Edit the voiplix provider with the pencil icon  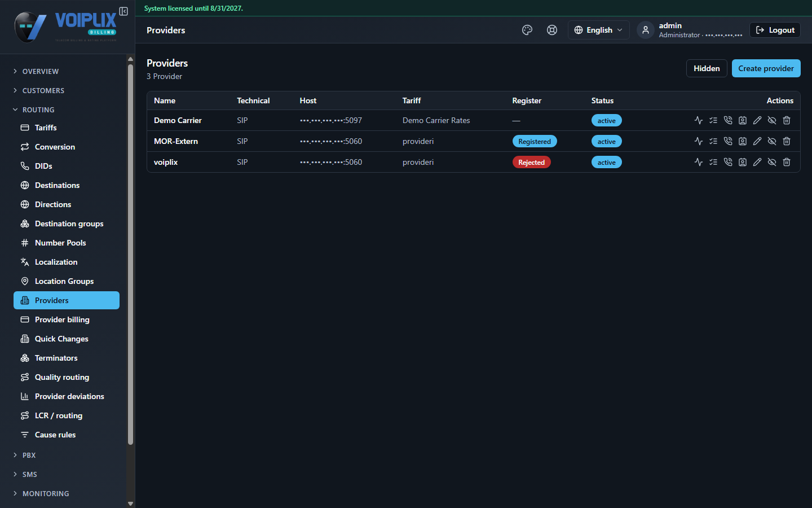757,162
